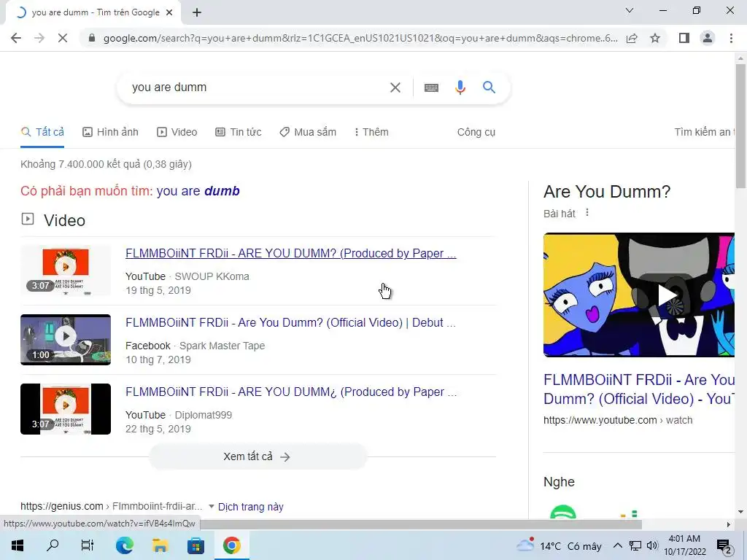The image size is (747, 560).
Task: Open the on-screen keyboard input tool
Action: pos(432,87)
